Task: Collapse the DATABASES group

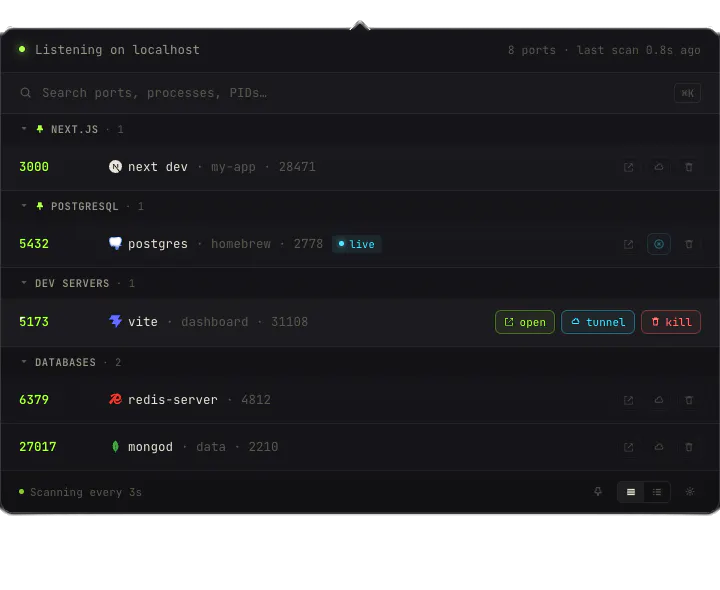Action: pos(24,362)
